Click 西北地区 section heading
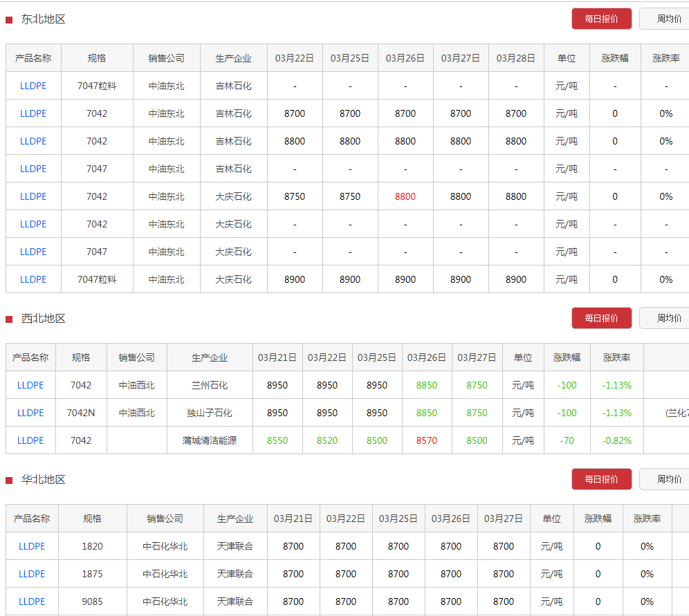 pyautogui.click(x=43, y=319)
